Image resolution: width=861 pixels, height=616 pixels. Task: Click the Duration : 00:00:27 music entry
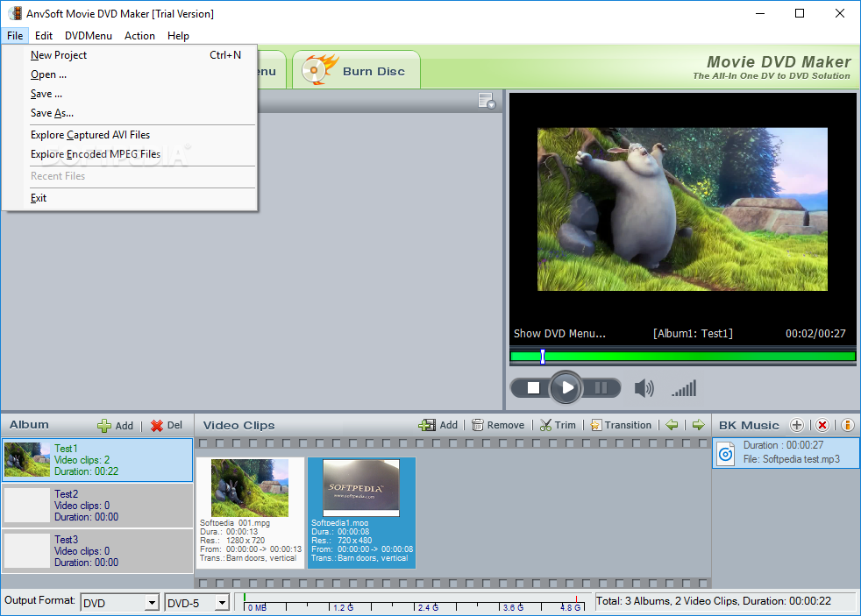[x=783, y=445]
